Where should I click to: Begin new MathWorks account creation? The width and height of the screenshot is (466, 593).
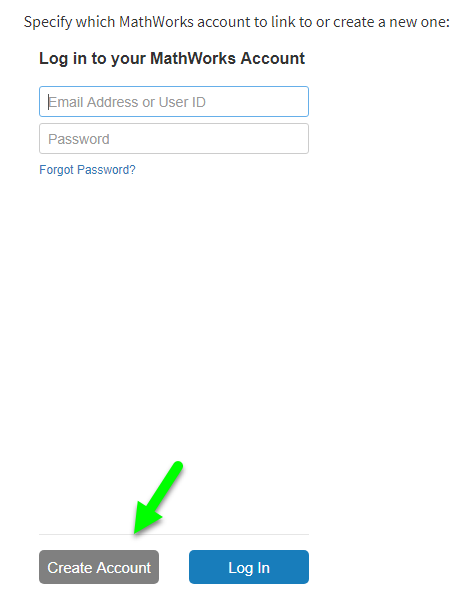(99, 567)
